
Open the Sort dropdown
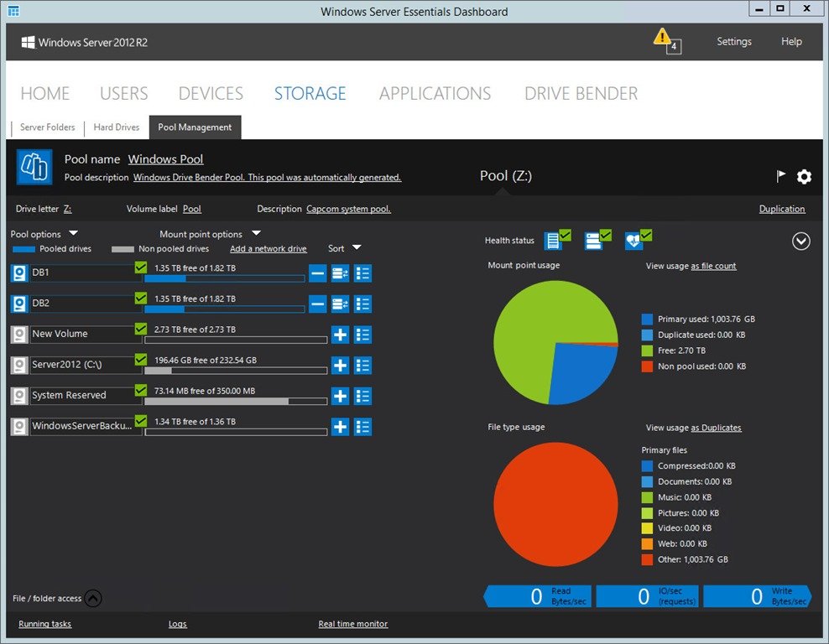coord(345,247)
